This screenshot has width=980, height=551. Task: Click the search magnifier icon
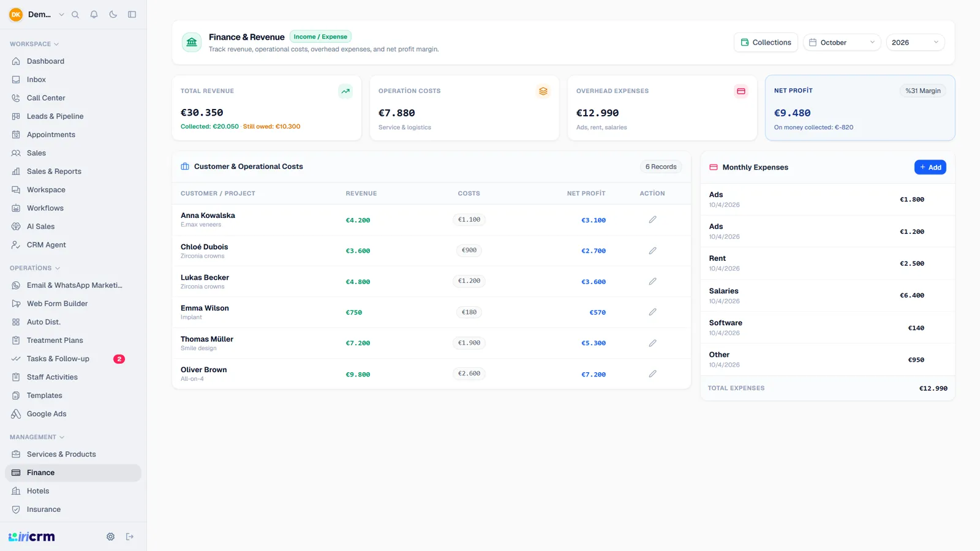[75, 15]
